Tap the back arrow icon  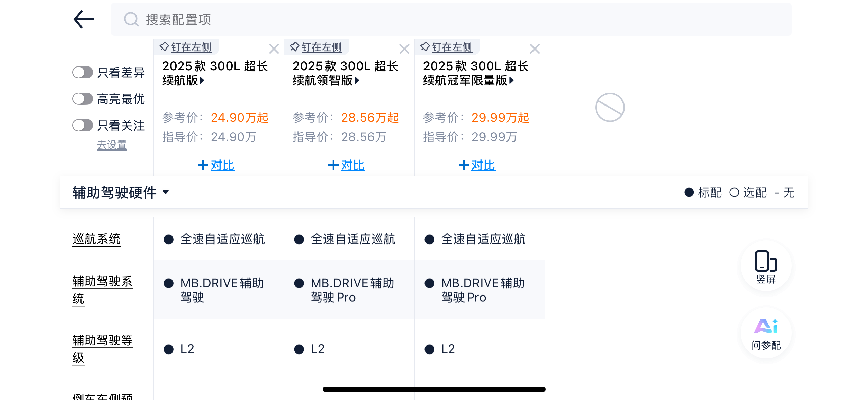pos(84,19)
